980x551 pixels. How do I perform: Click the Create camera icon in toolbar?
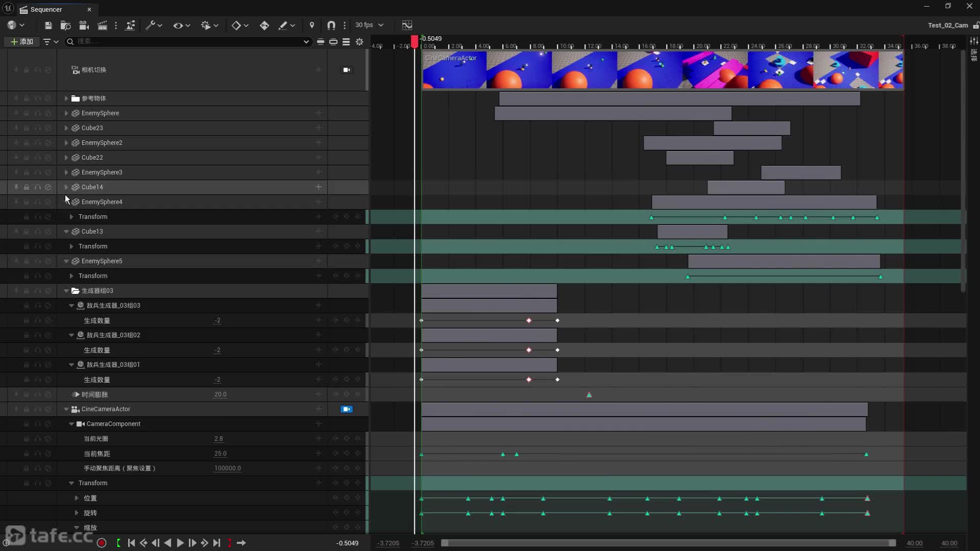pos(84,25)
